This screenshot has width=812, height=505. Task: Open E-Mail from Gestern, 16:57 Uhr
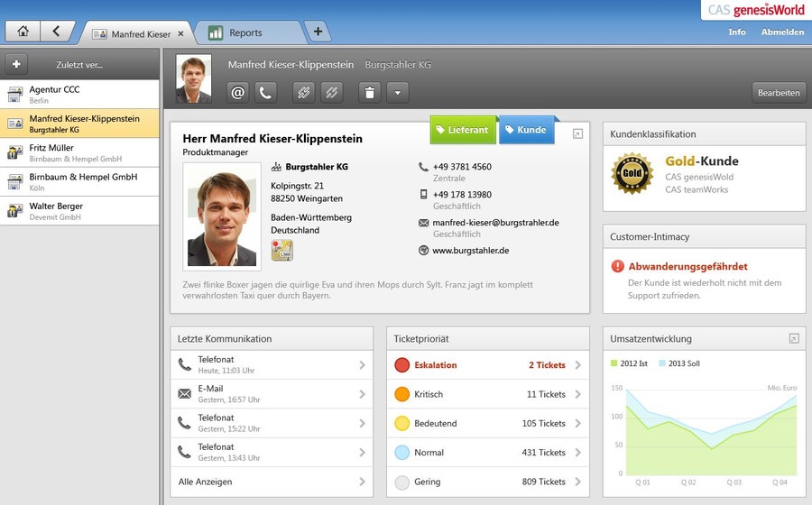point(272,394)
